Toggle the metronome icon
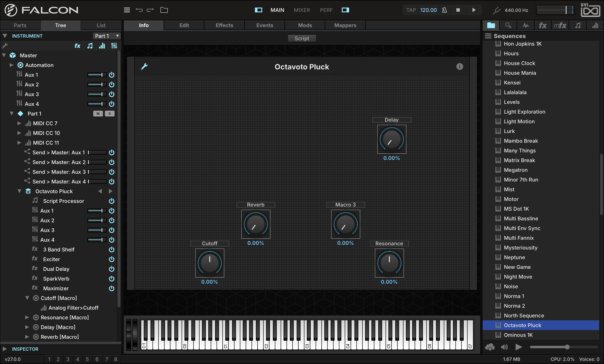The width and height of the screenshot is (604, 364). 444,10
